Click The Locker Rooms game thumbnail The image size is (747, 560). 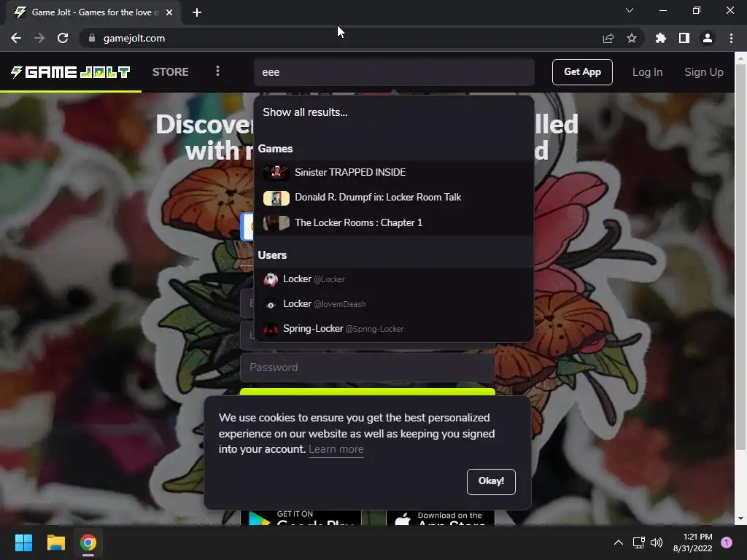pyautogui.click(x=276, y=223)
